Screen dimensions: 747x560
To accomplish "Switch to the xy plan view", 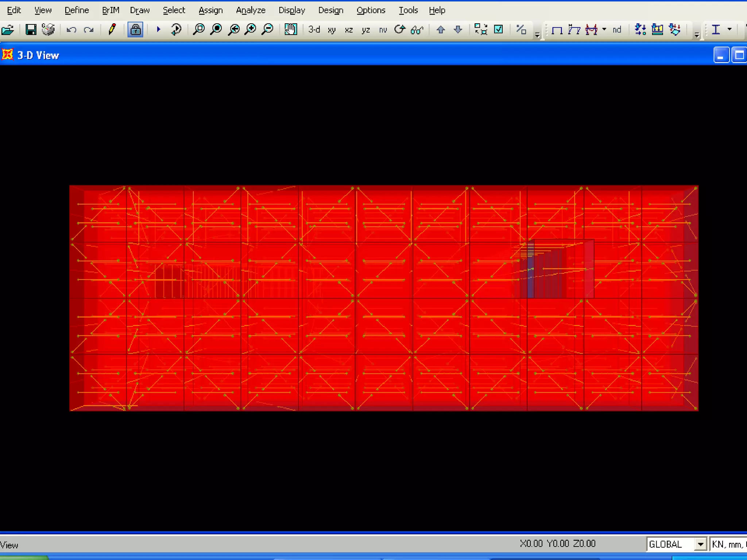I will pos(332,30).
